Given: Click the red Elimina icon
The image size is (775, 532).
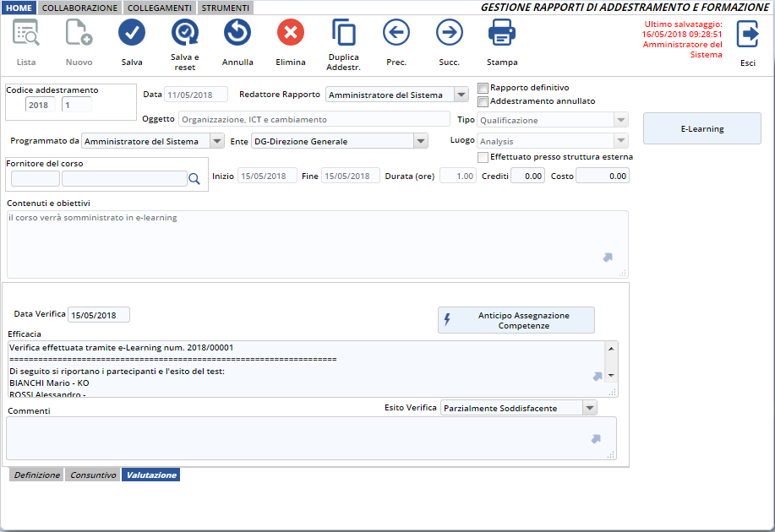Looking at the screenshot, I should coord(291,34).
